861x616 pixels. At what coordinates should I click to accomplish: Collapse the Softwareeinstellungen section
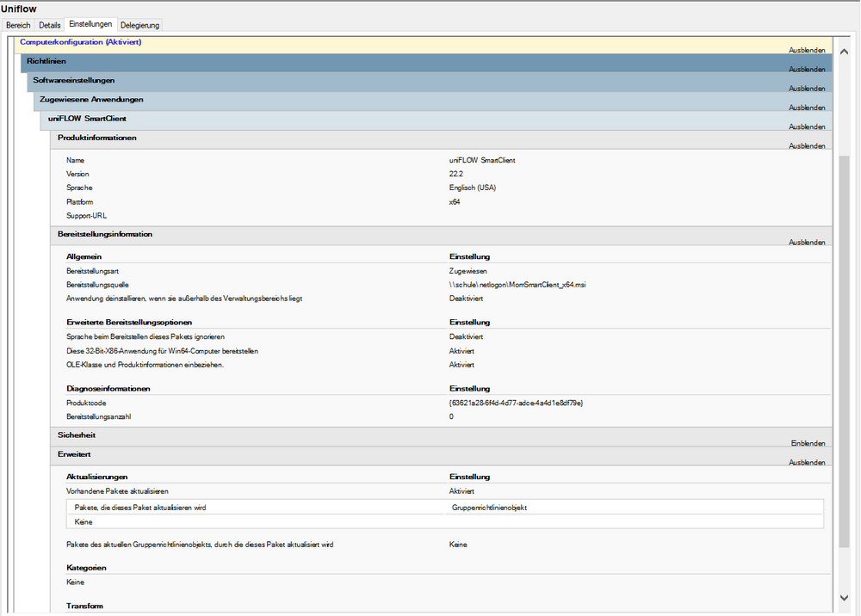(807, 88)
